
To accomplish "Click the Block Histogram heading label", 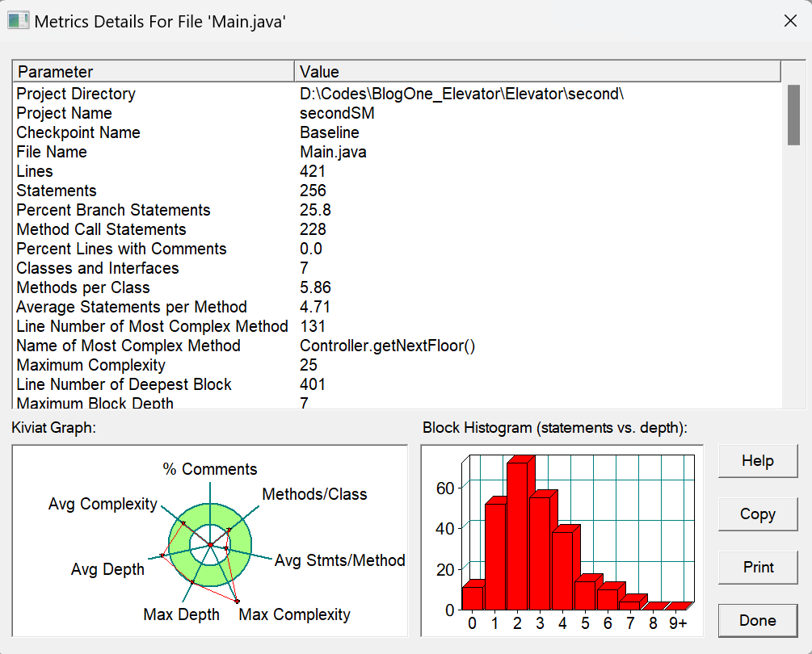I will click(554, 428).
